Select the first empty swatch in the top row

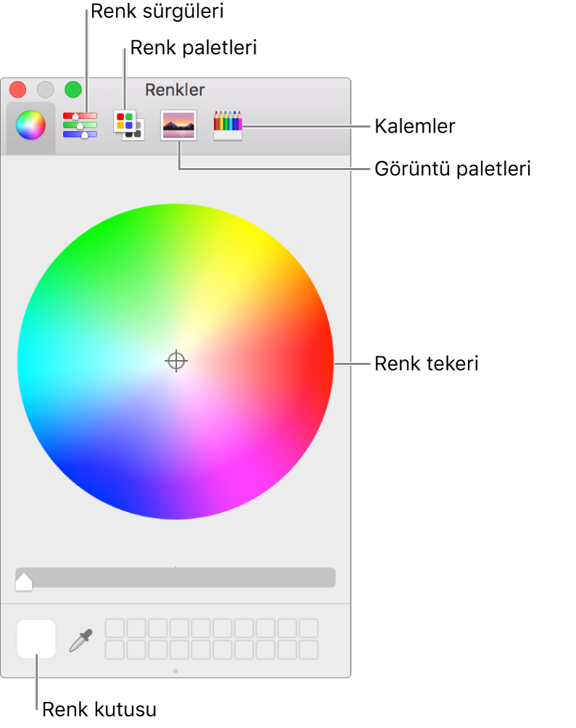(114, 628)
